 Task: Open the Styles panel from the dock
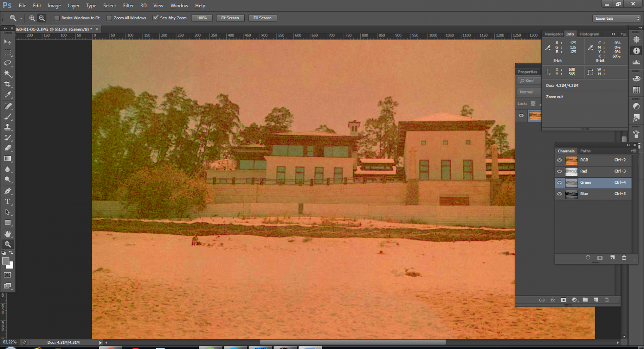636,118
